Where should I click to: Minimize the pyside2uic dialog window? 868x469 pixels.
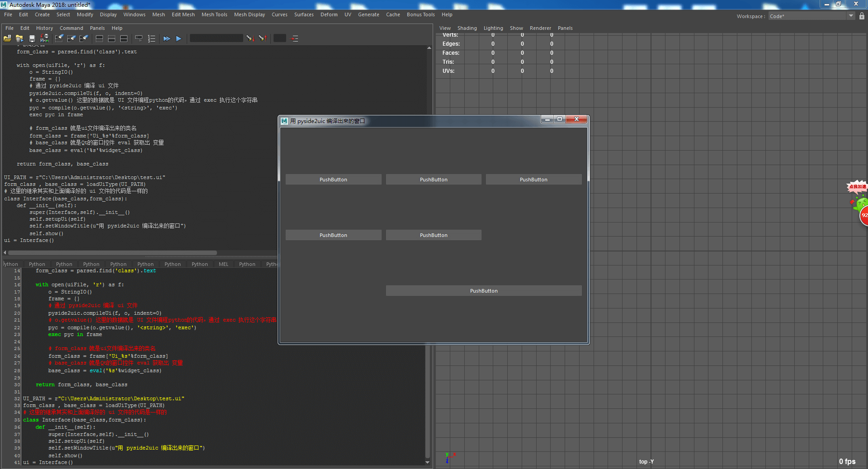tap(547, 119)
